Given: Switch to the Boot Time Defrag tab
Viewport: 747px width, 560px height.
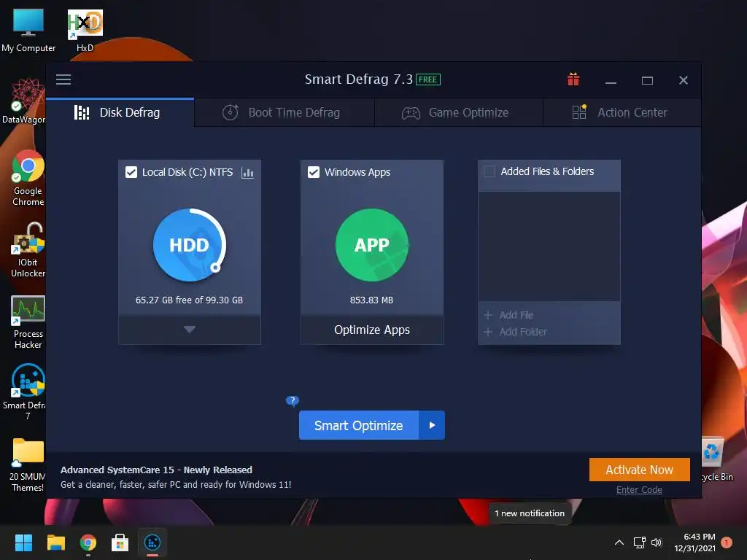Looking at the screenshot, I should tap(285, 113).
